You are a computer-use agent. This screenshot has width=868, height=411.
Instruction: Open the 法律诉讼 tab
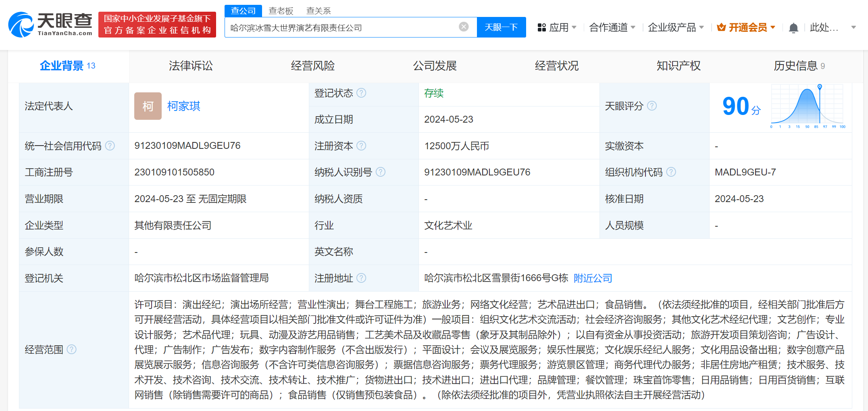(x=191, y=65)
